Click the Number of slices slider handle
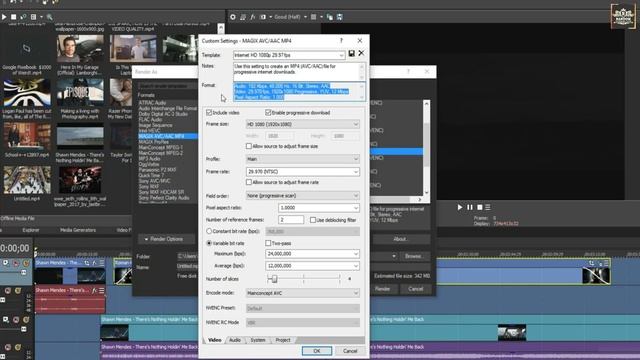 click(274, 278)
